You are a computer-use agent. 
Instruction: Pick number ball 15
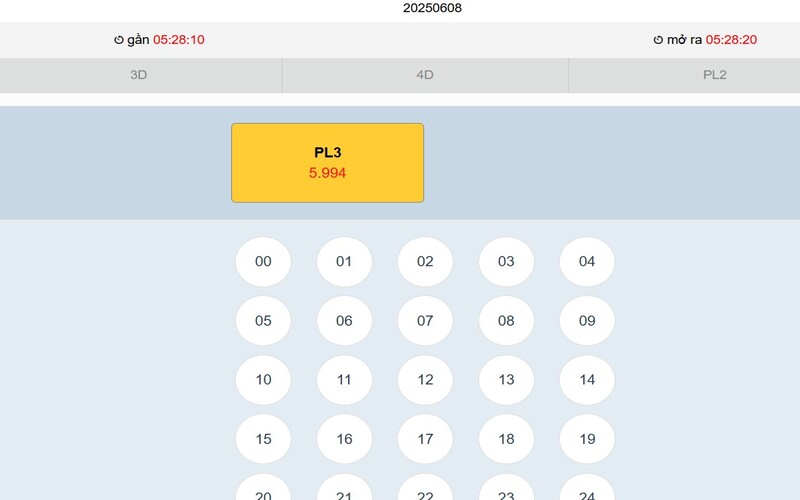click(x=263, y=439)
